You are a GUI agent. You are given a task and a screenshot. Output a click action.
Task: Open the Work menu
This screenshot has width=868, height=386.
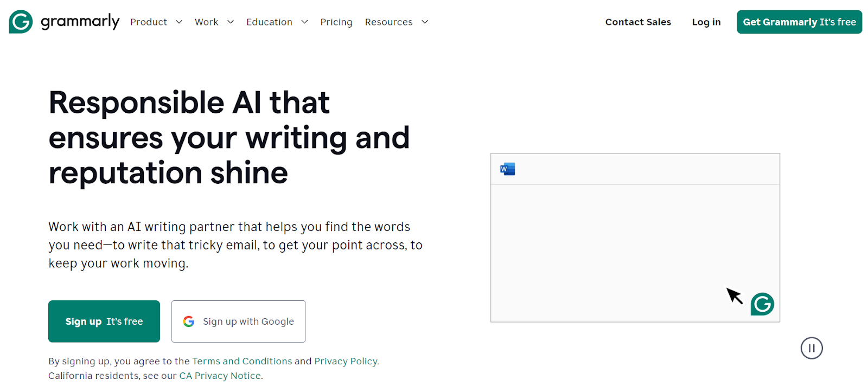point(206,22)
